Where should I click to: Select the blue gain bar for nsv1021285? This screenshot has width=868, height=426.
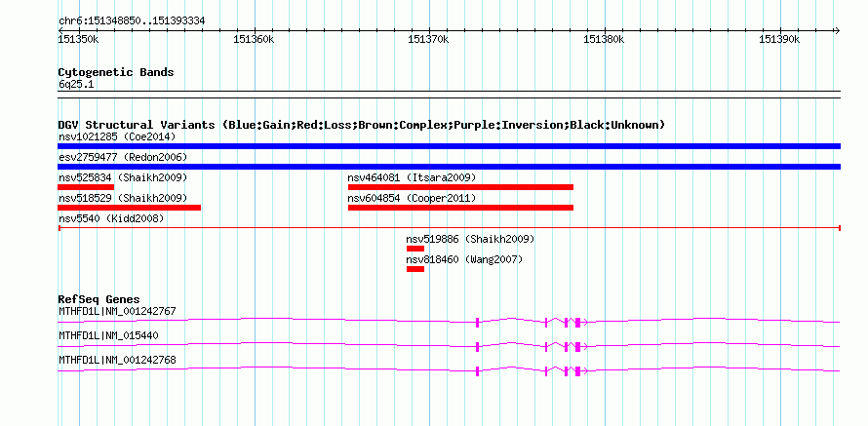tap(449, 146)
